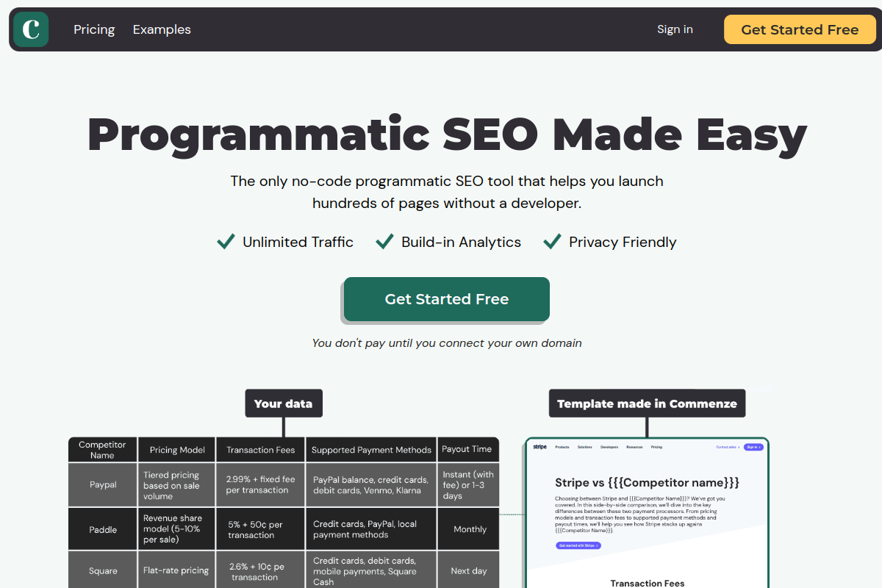The width and height of the screenshot is (882, 588).
Task: Click the "Next day" payout time cell
Action: click(469, 570)
